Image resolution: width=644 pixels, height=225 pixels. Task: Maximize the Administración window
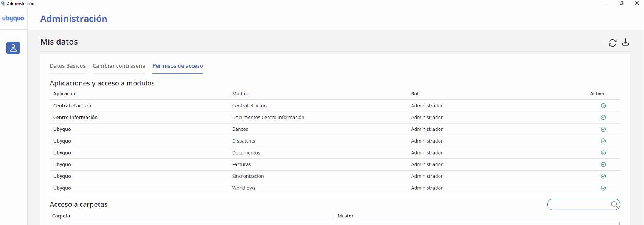point(622,3)
